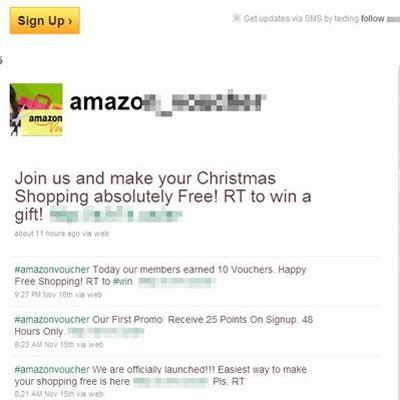Click the '8:23 AM Nov 15th' timestamp
This screenshot has width=400, height=400.
coord(59,345)
